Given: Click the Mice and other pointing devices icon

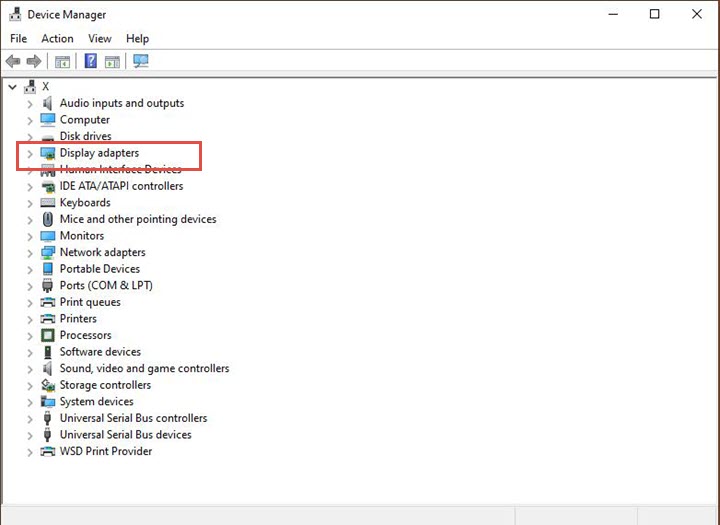Looking at the screenshot, I should pos(48,219).
